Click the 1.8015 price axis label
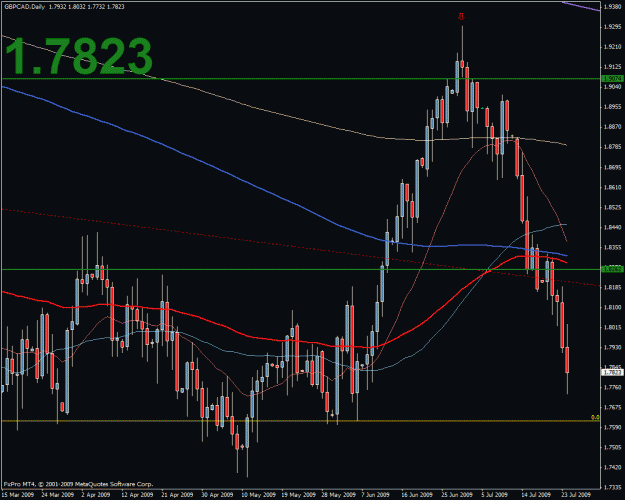 point(613,327)
